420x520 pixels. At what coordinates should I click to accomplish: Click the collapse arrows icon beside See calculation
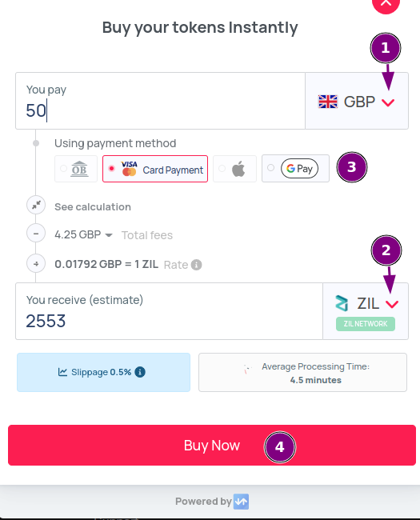coord(36,205)
